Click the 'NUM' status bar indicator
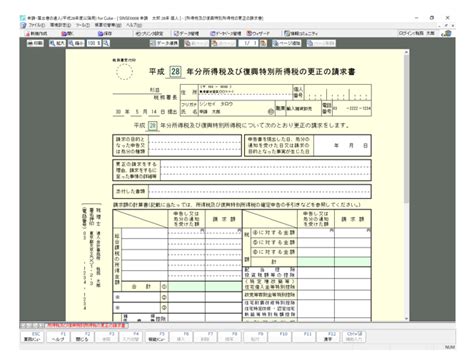Image resolution: width=474 pixels, height=360 pixels. (450, 347)
